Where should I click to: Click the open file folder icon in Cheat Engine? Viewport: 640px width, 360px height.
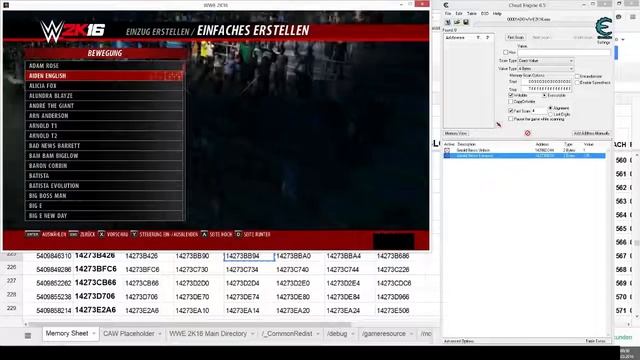point(457,22)
